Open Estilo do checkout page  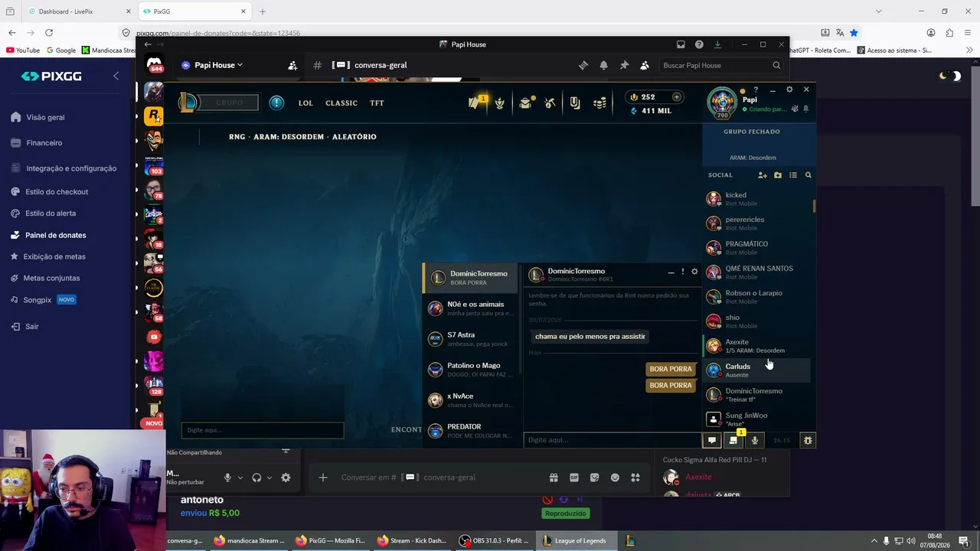point(57,191)
